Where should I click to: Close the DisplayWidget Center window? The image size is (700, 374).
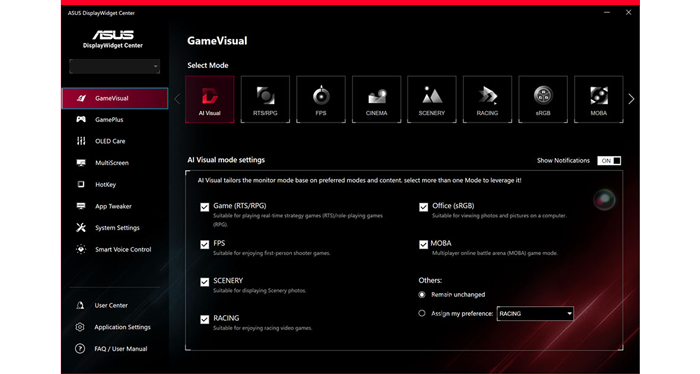pyautogui.click(x=629, y=12)
